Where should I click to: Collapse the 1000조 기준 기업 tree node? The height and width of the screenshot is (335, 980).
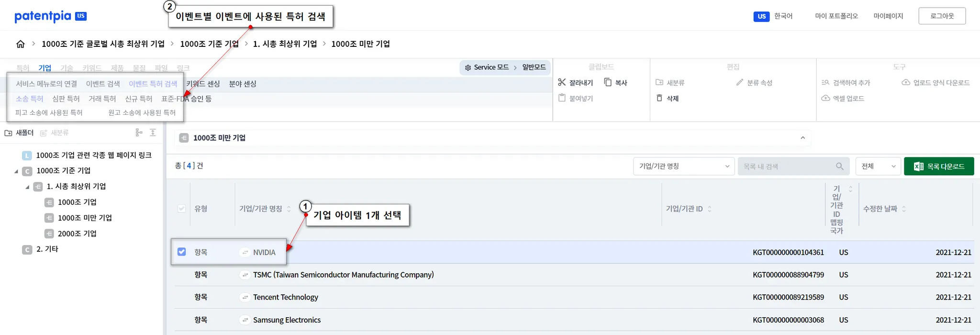(16, 171)
